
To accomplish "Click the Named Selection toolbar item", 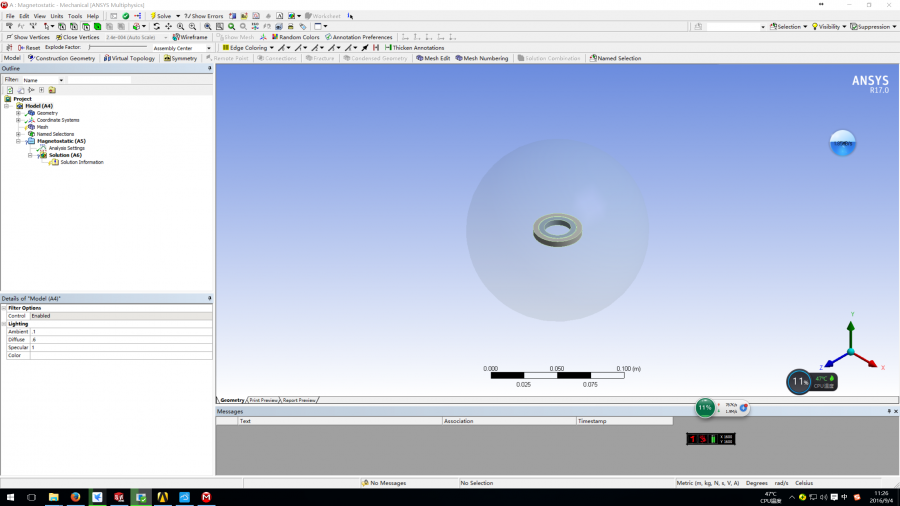I will [615, 58].
